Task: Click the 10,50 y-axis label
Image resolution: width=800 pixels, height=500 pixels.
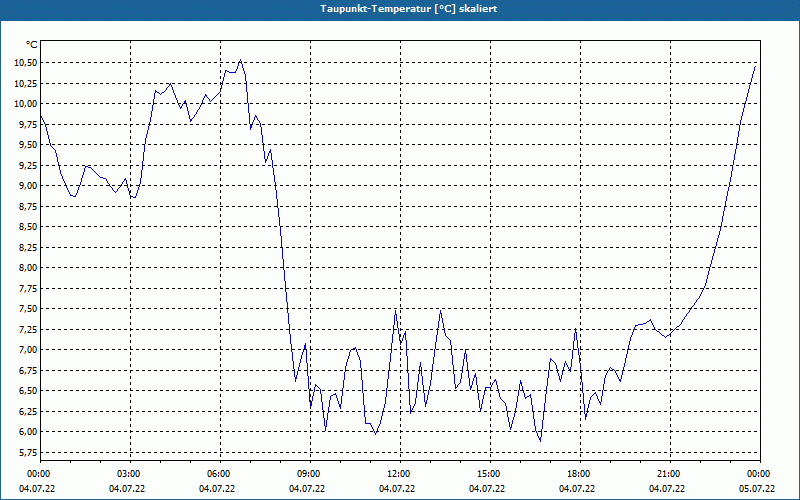Action: coord(26,63)
